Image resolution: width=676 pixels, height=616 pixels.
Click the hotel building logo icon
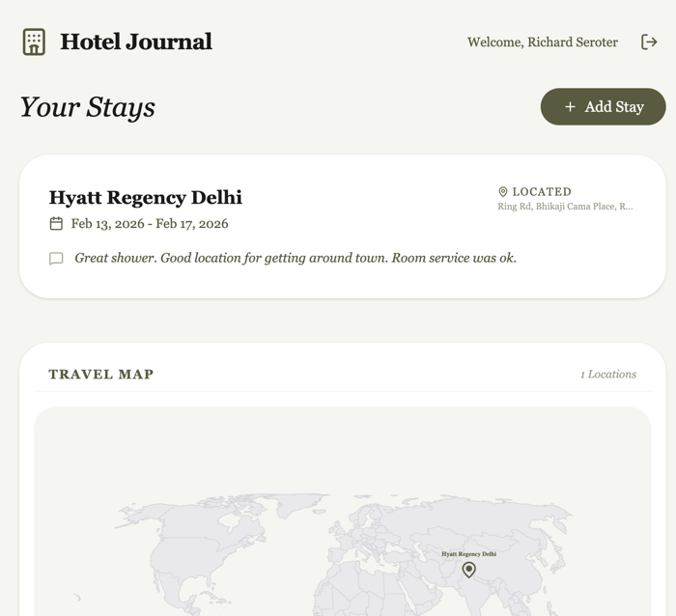click(34, 42)
